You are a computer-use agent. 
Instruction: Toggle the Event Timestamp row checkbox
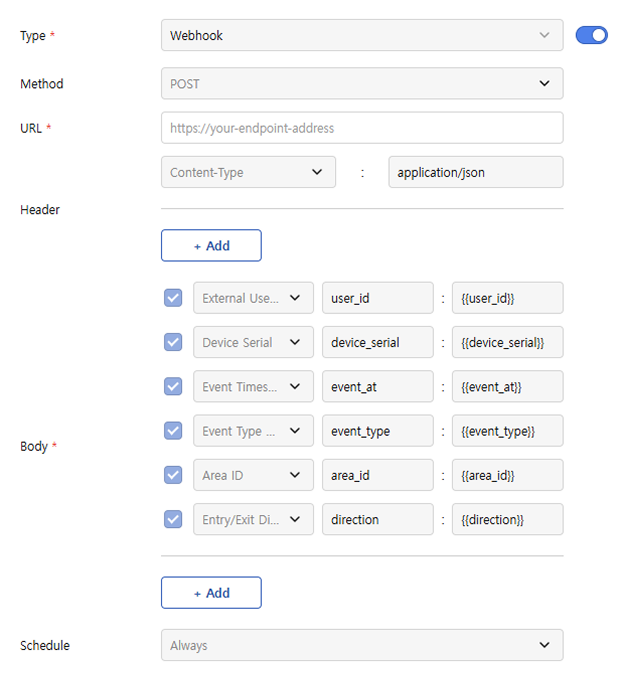173,387
